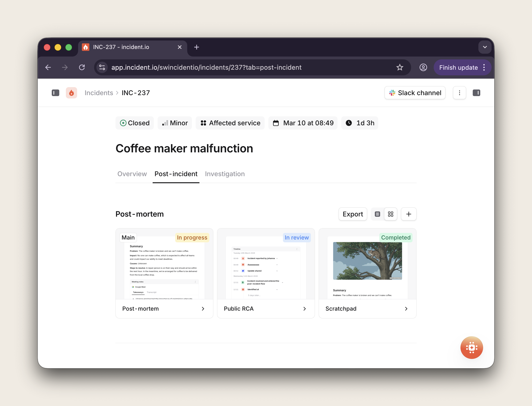Reload the browser page
Screen dimensions: 532x406
point(82,67)
